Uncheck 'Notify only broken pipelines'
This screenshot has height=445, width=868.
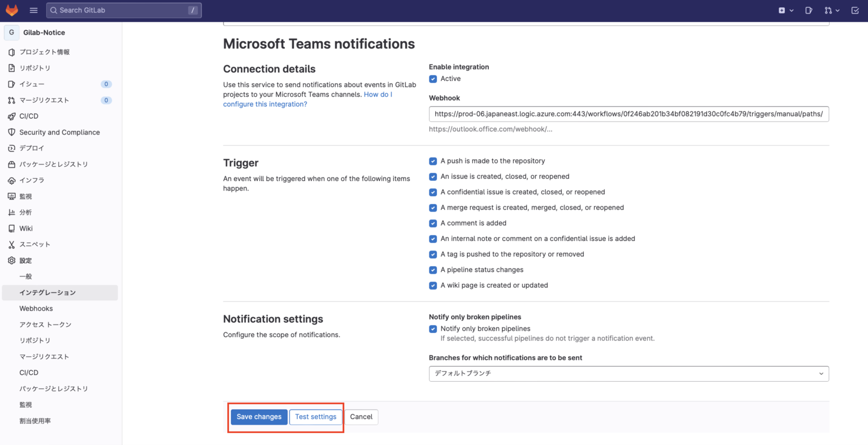pos(433,329)
